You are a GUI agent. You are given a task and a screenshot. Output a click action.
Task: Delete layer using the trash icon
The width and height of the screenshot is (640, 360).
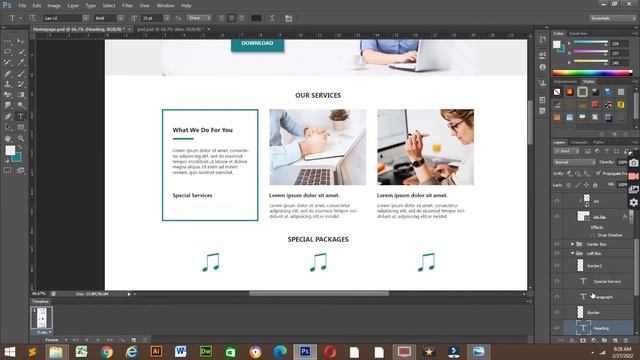coord(625,340)
